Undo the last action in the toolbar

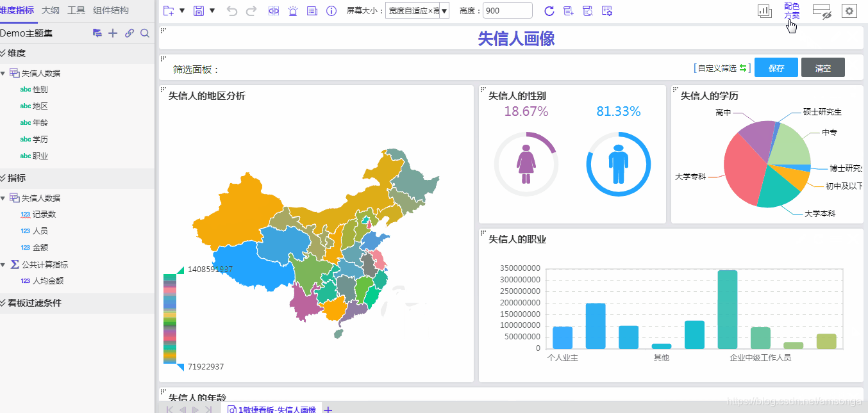point(232,11)
